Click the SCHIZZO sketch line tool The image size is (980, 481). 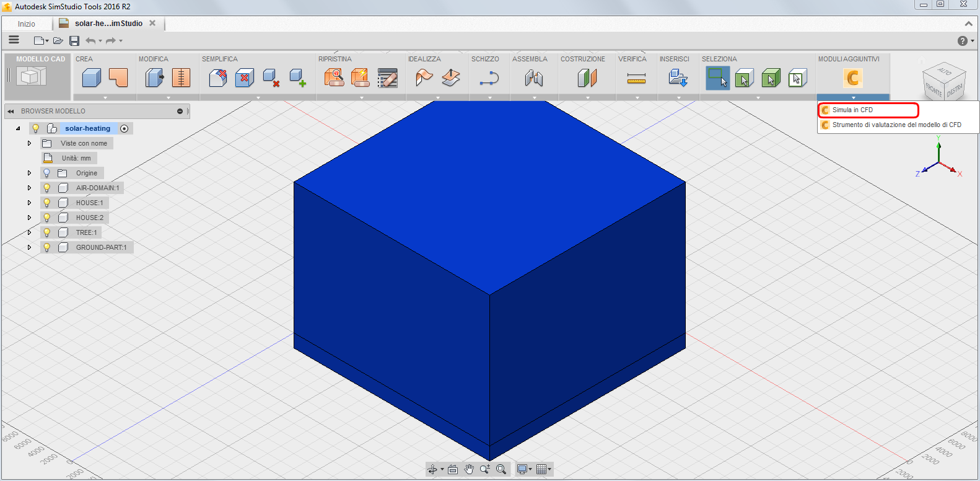[489, 78]
